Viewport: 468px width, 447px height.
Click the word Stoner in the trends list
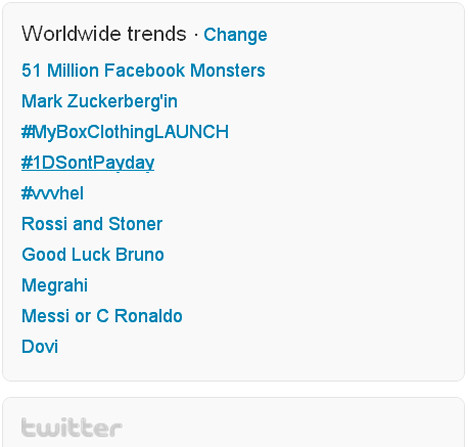pyautogui.click(x=135, y=224)
